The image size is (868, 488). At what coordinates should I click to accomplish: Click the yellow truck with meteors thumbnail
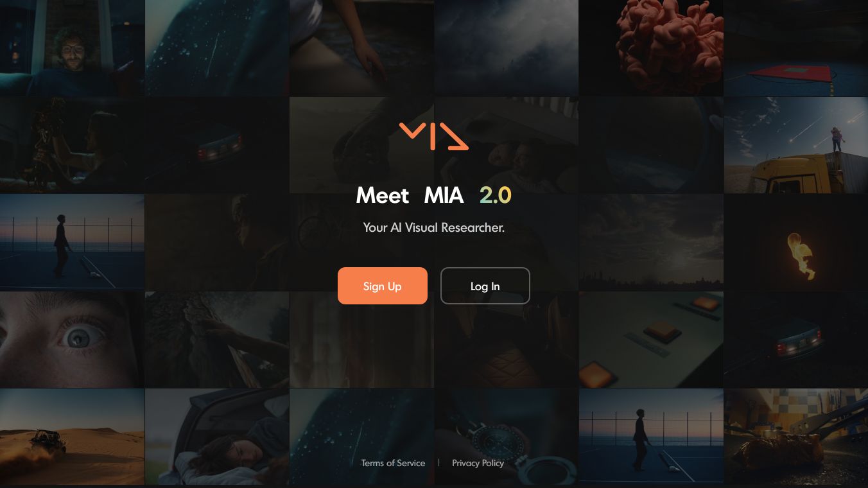point(796,145)
